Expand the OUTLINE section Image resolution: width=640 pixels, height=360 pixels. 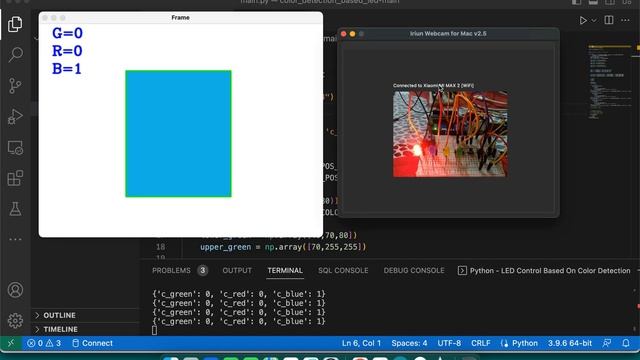(x=85, y=316)
